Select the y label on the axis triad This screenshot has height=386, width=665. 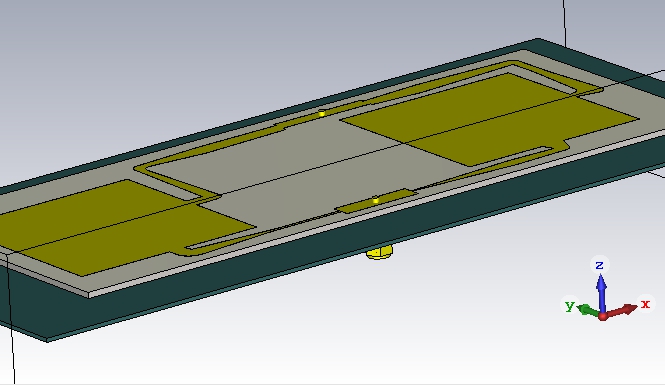[x=570, y=305]
